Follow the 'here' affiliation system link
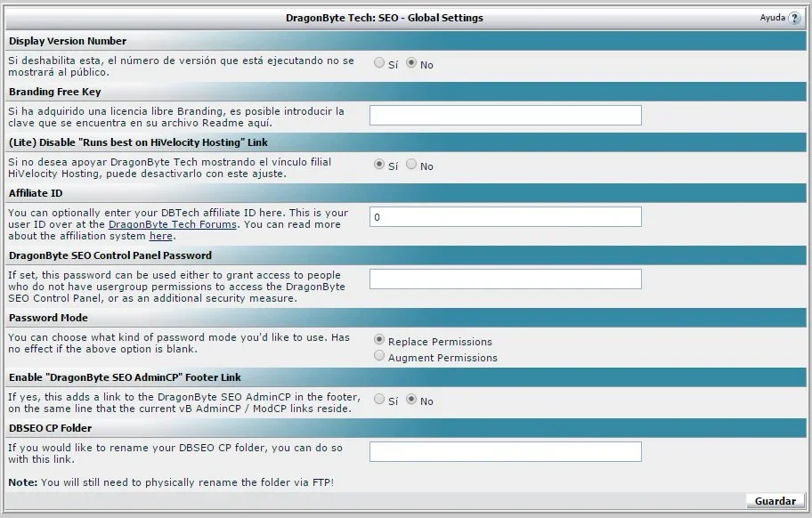812x518 pixels. coord(160,237)
